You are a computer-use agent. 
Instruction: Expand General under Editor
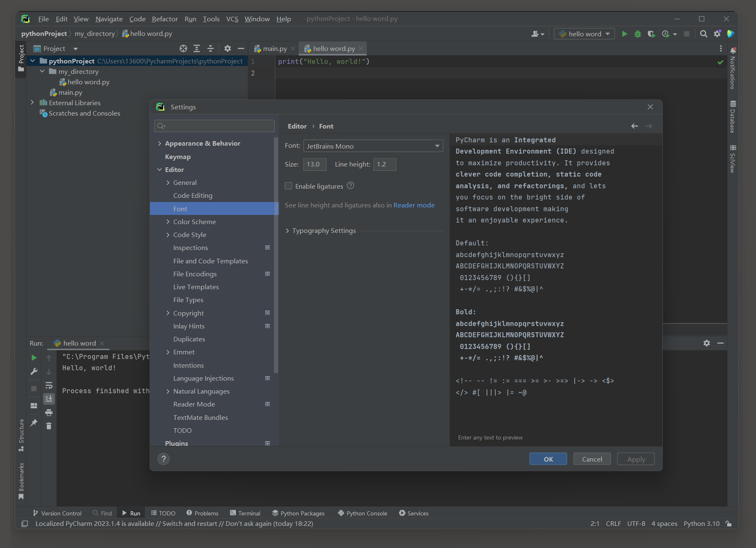point(168,183)
